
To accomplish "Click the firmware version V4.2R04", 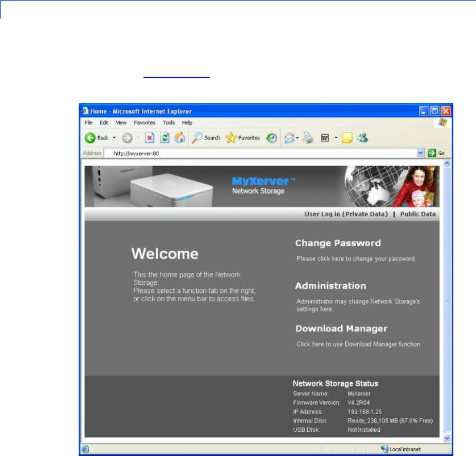I will [x=358, y=402].
